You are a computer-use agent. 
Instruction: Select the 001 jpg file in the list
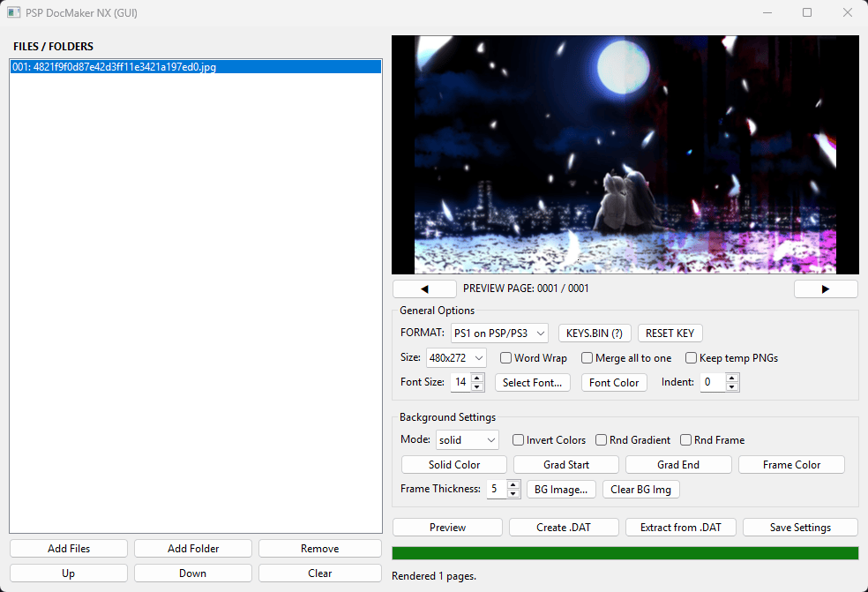(x=196, y=67)
